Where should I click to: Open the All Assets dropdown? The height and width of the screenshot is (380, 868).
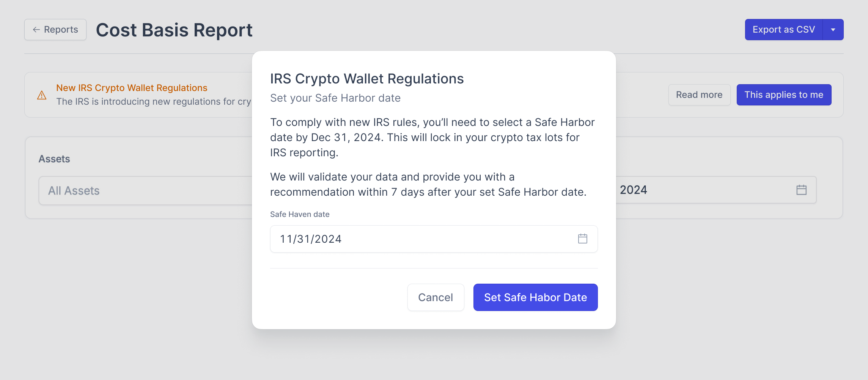tap(144, 191)
